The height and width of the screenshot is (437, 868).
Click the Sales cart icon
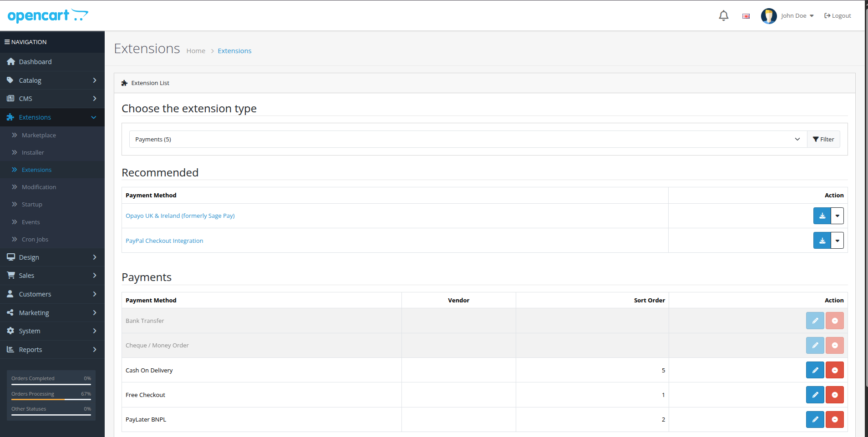[x=11, y=275]
